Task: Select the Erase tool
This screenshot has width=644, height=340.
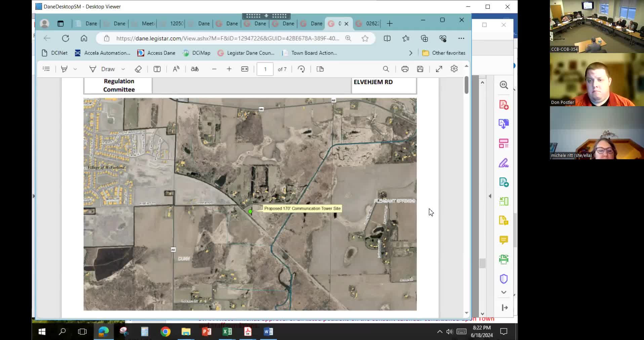Action: coord(138,69)
